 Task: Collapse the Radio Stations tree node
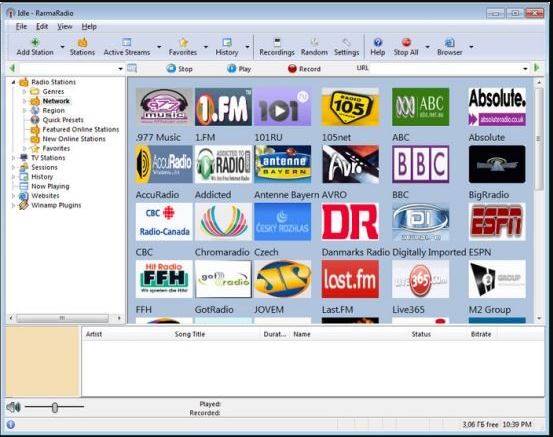(13, 82)
